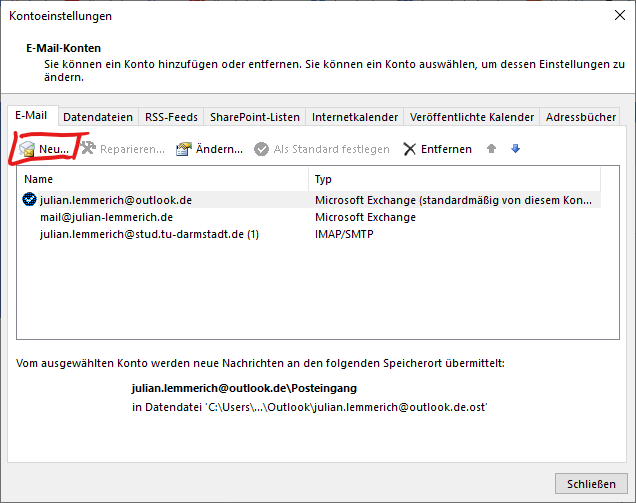636x503 pixels.
Task: Switch to the Adressbücher tab
Action: tap(582, 117)
